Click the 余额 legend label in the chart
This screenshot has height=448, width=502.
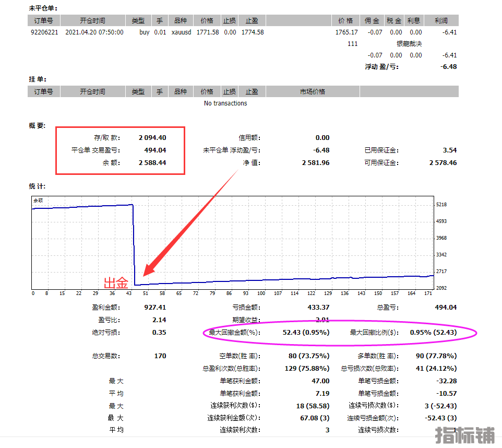tap(38, 201)
